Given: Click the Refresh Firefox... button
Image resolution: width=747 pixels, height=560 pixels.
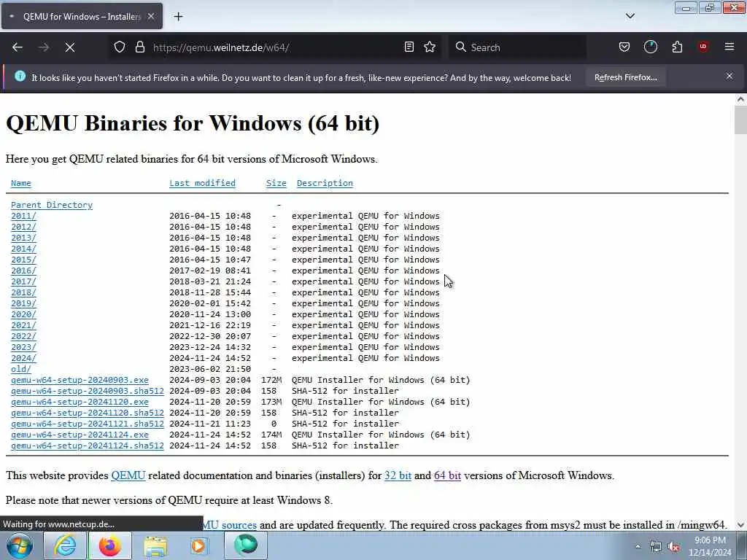Looking at the screenshot, I should pos(625,77).
